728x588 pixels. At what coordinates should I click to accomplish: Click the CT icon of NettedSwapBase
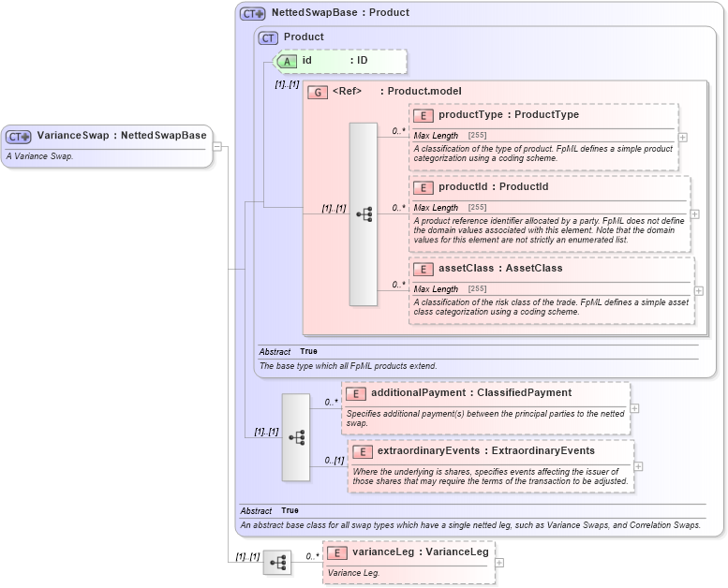click(252, 13)
